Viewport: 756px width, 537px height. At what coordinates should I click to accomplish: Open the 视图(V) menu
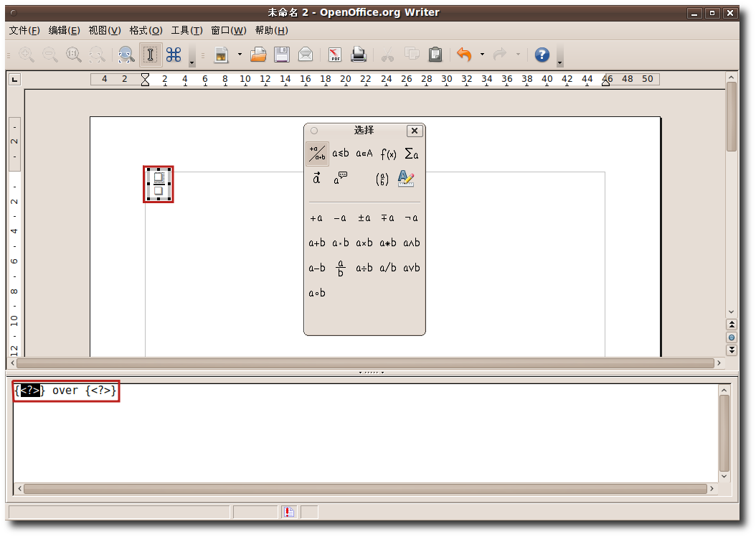[x=105, y=30]
